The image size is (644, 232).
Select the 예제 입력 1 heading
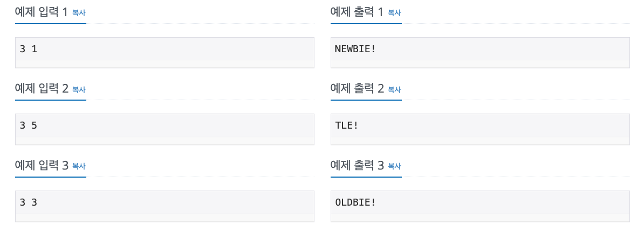[42, 12]
